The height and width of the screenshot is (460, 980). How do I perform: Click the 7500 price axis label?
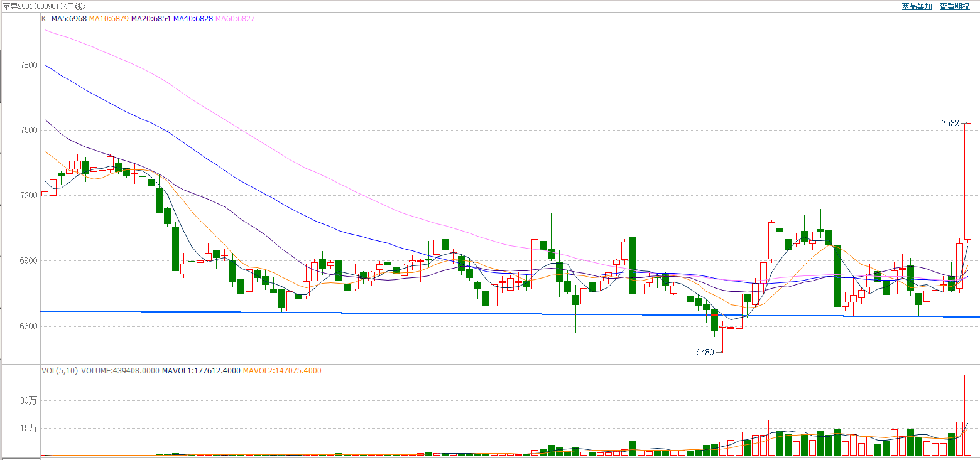(x=28, y=131)
